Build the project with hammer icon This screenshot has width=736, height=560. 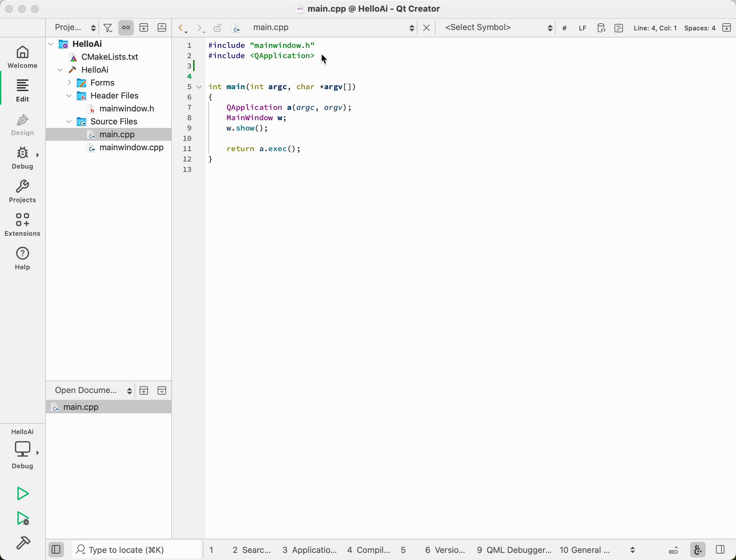click(22, 543)
